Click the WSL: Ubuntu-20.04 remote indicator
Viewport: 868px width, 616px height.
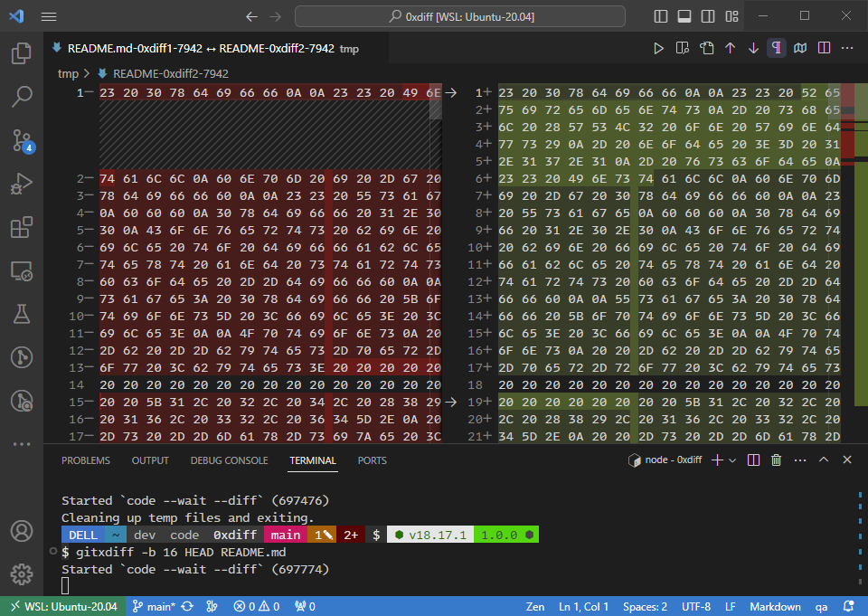click(63, 607)
